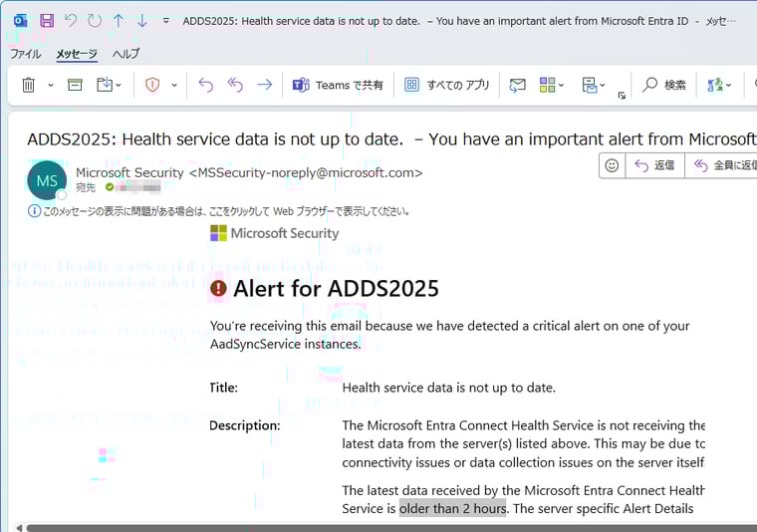The height and width of the screenshot is (532, 757).
Task: Open the ファイル menu
Action: 26,54
